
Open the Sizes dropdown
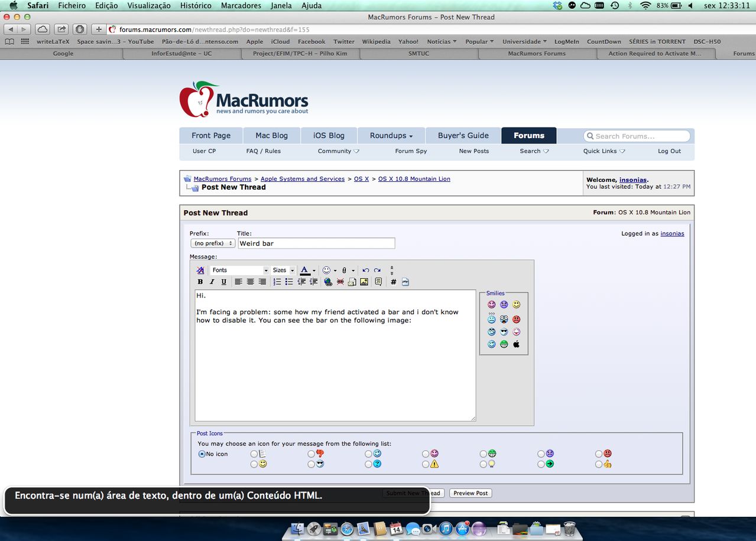coord(283,270)
